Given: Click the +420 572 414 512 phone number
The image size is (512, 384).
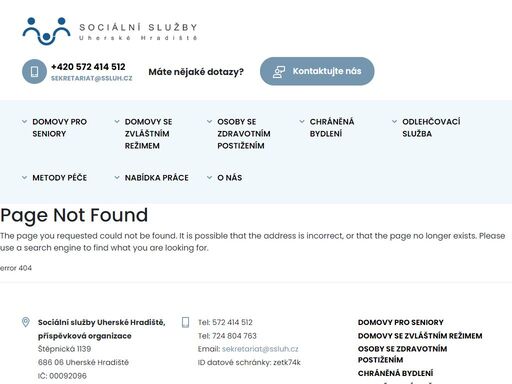Looking at the screenshot, I should [88, 67].
